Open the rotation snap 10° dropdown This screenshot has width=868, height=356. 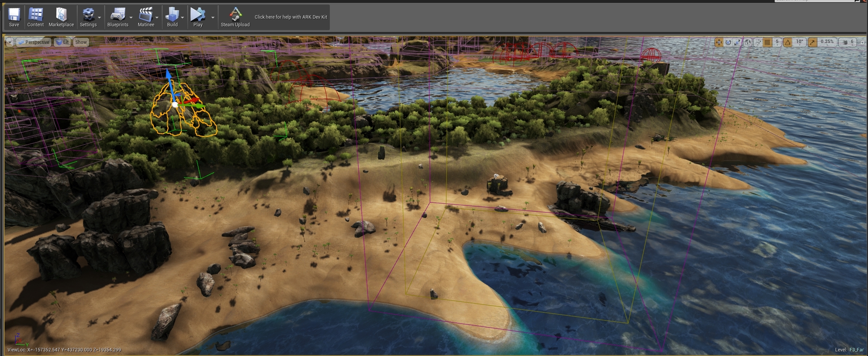point(799,42)
